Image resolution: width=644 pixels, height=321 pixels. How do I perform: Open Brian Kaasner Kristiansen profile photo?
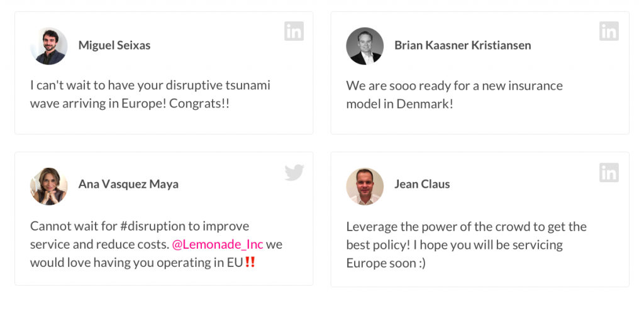point(365,46)
